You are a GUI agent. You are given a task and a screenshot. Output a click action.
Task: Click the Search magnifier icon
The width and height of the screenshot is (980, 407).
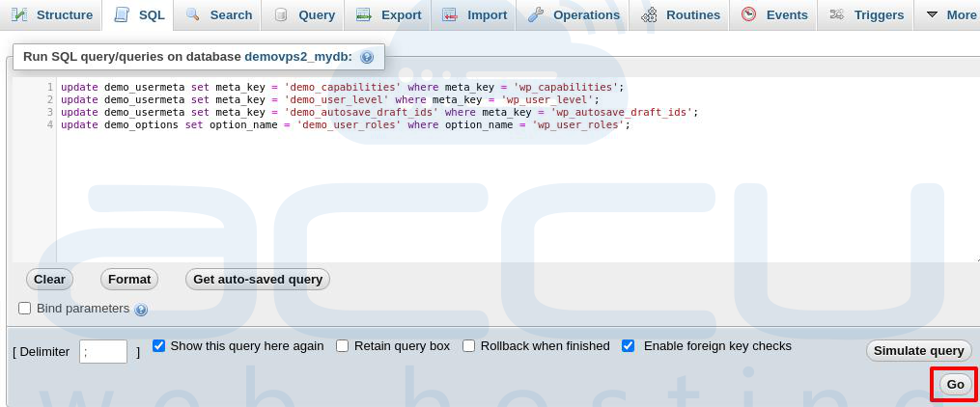click(193, 14)
